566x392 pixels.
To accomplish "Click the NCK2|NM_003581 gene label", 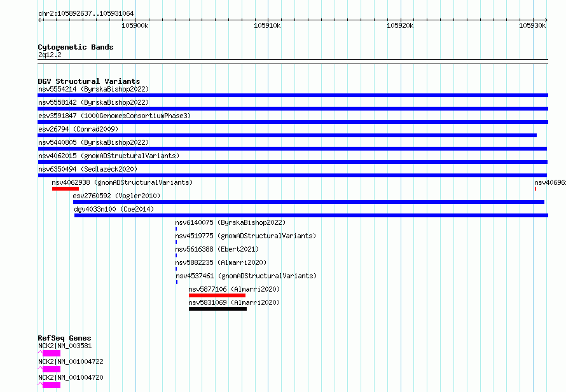I will [65, 346].
